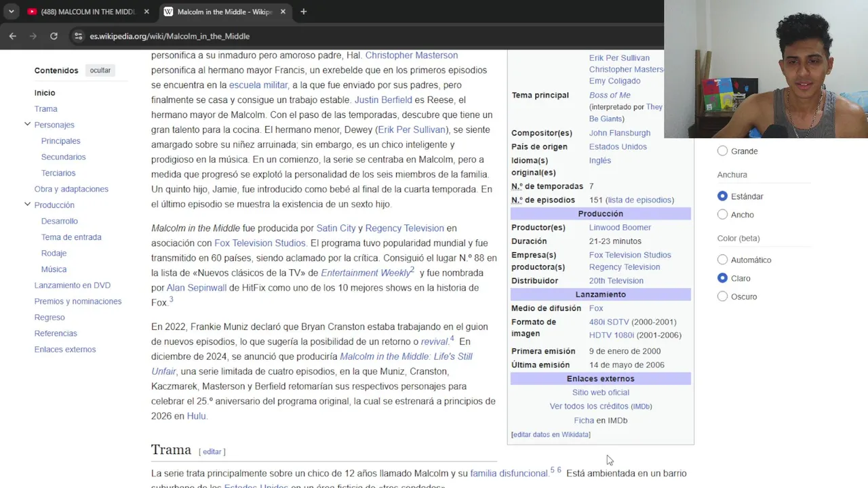Open Secundarios subsection in contents

coord(63,157)
